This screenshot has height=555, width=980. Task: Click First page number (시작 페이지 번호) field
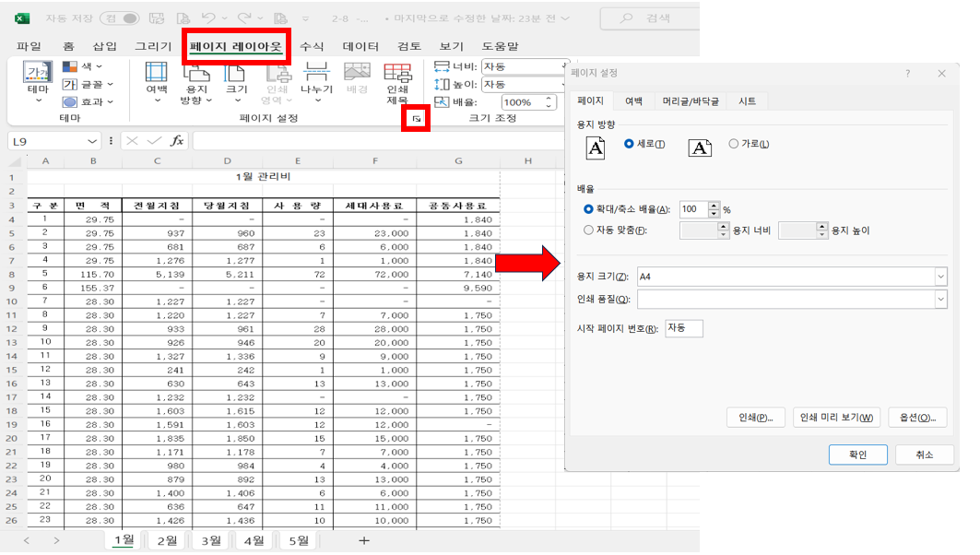point(684,328)
